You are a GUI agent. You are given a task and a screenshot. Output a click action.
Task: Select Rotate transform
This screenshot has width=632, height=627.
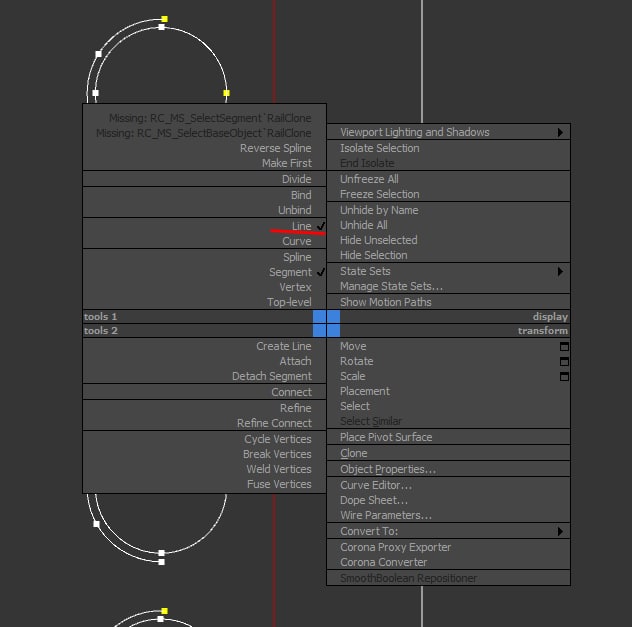(x=357, y=361)
